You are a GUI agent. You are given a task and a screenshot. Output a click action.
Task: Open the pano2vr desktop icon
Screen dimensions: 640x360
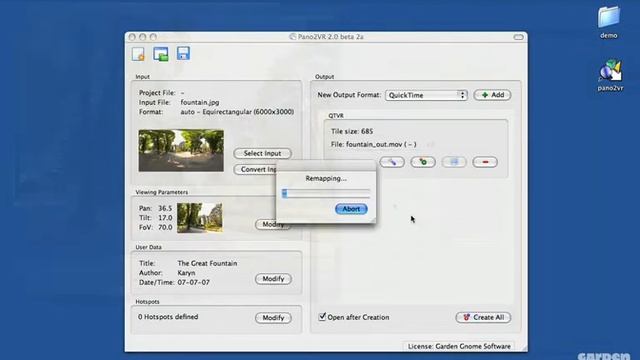pyautogui.click(x=610, y=75)
